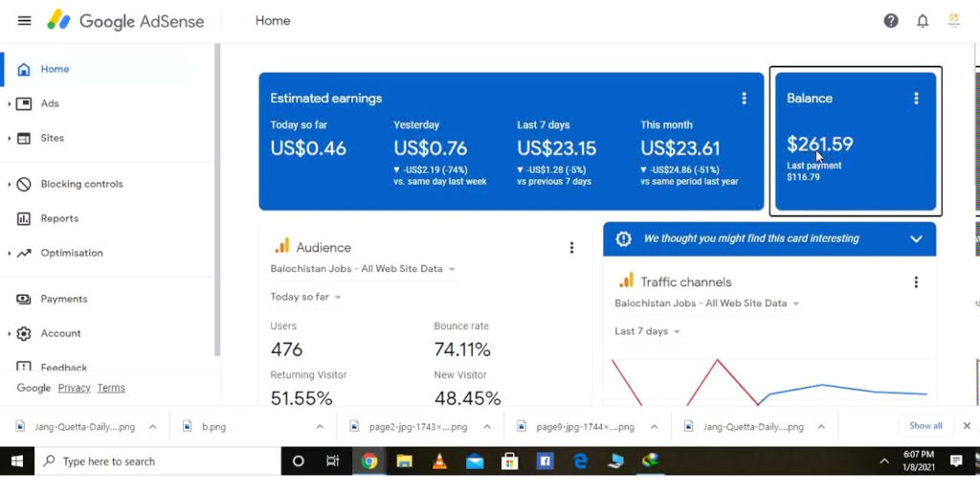Expand the Ads tree arrow
Image resolution: width=980 pixels, height=495 pixels.
pyautogui.click(x=9, y=103)
